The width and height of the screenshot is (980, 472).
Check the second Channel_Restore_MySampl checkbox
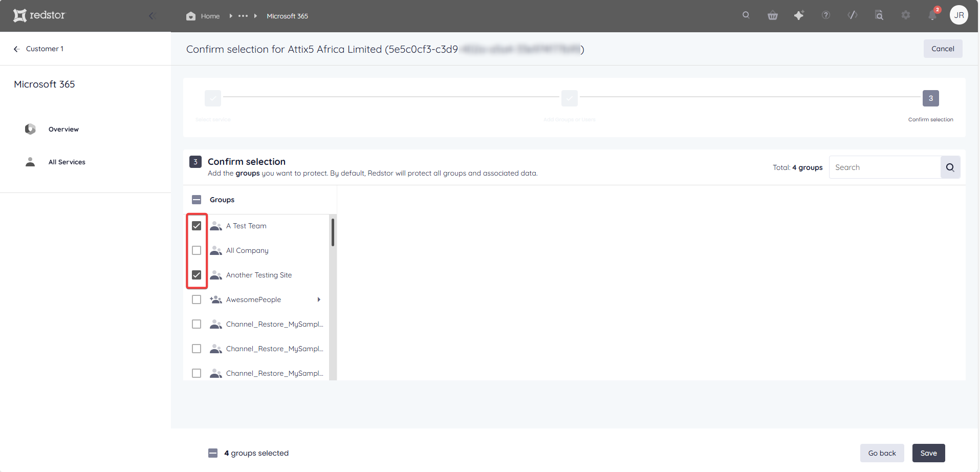point(197,349)
